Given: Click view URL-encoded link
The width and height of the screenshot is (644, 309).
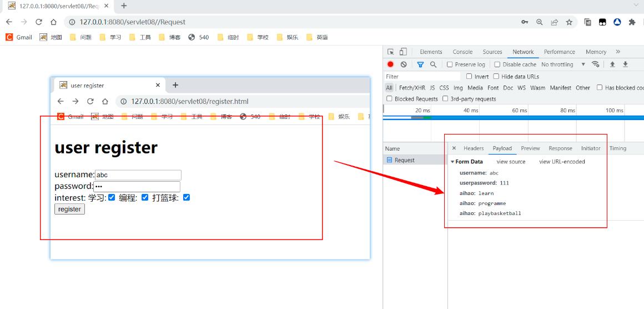Looking at the screenshot, I should pos(562,162).
